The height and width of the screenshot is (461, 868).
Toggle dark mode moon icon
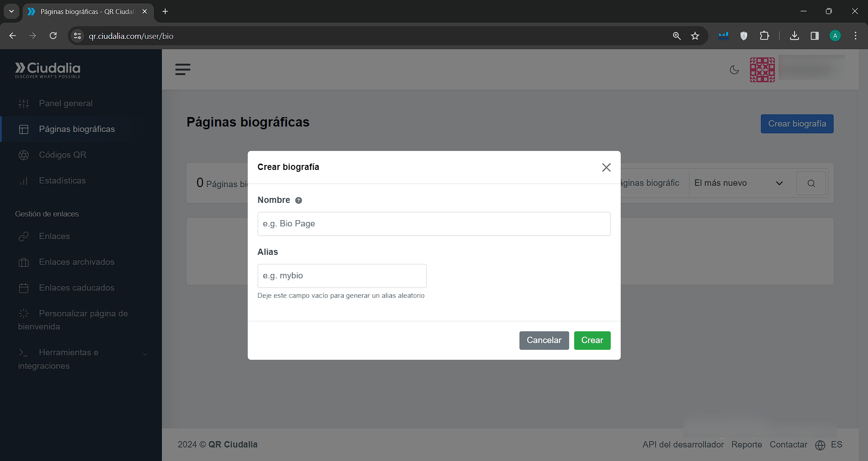tap(734, 70)
